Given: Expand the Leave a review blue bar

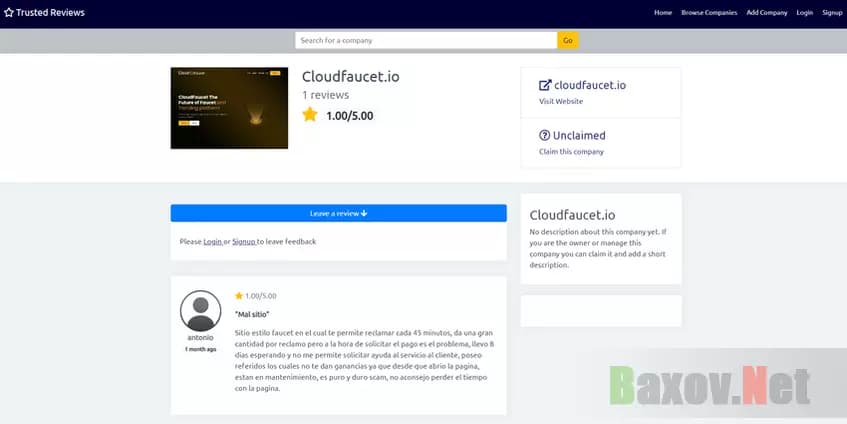Looking at the screenshot, I should point(338,213).
